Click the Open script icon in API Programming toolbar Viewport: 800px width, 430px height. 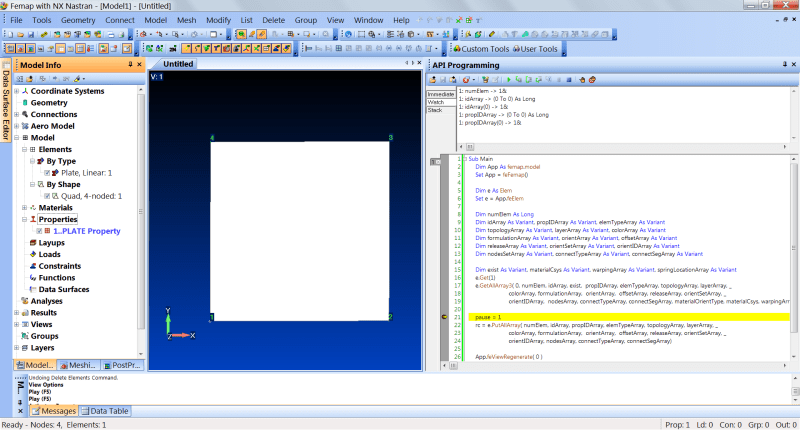(x=433, y=80)
